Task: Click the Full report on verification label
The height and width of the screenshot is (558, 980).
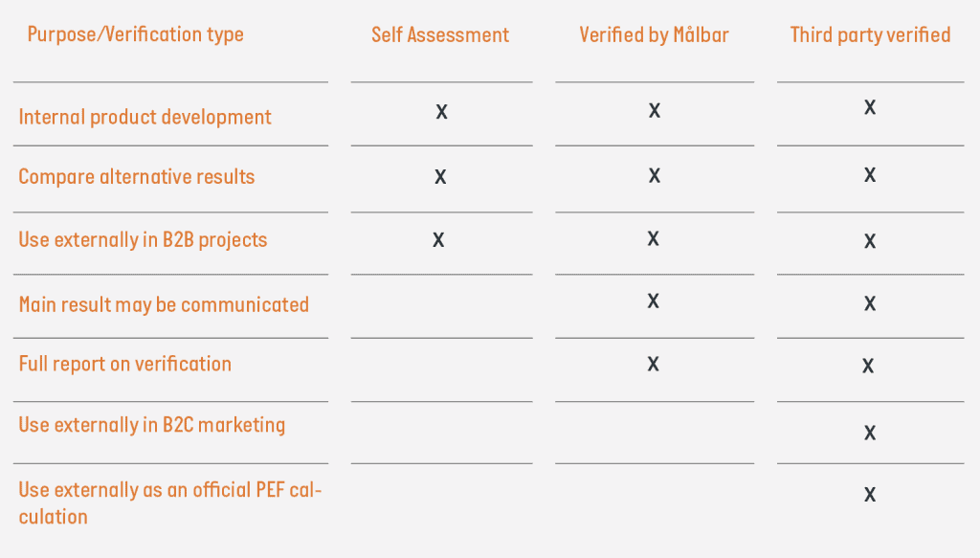Action: point(125,365)
